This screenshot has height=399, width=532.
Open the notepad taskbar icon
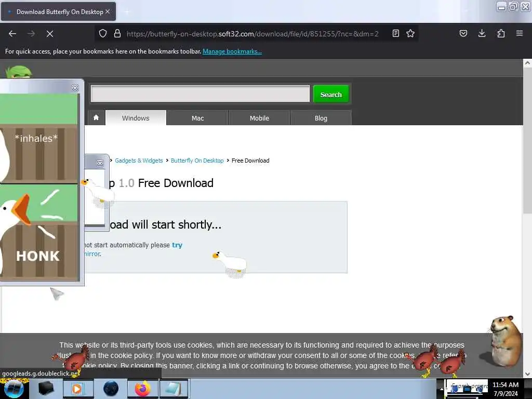(x=174, y=389)
